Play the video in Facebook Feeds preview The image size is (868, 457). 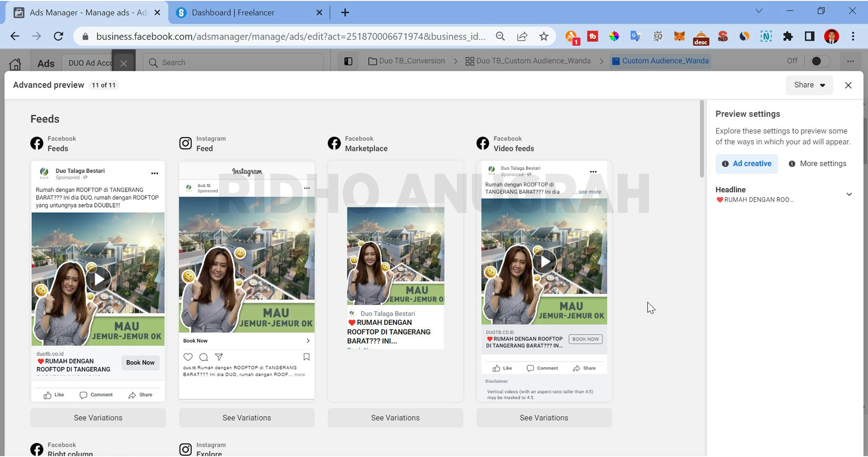pos(98,279)
